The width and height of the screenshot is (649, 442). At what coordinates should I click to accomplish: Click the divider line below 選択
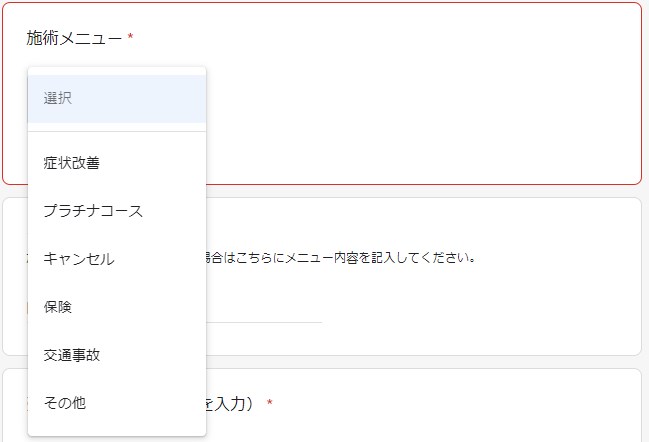(x=116, y=132)
